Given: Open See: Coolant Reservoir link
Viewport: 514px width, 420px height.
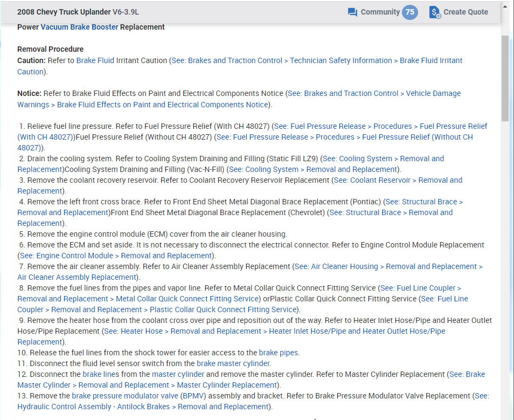Looking at the screenshot, I should [x=372, y=181].
